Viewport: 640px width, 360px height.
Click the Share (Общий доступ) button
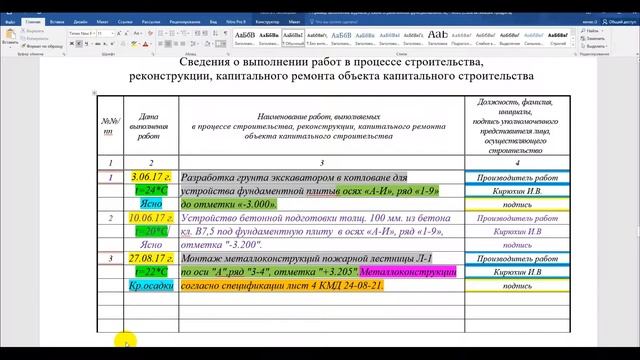pyautogui.click(x=619, y=22)
